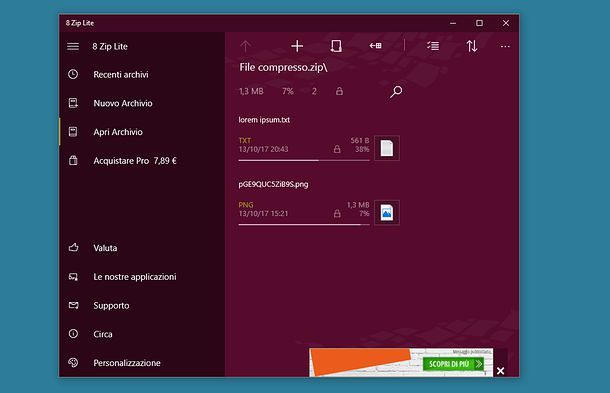Click the File compresso.zip\ path title
The width and height of the screenshot is (610, 393).
click(x=283, y=67)
